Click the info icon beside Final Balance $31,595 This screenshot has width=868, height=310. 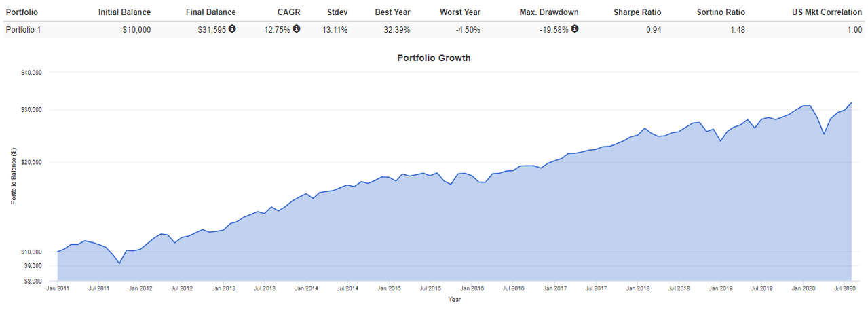(233, 29)
